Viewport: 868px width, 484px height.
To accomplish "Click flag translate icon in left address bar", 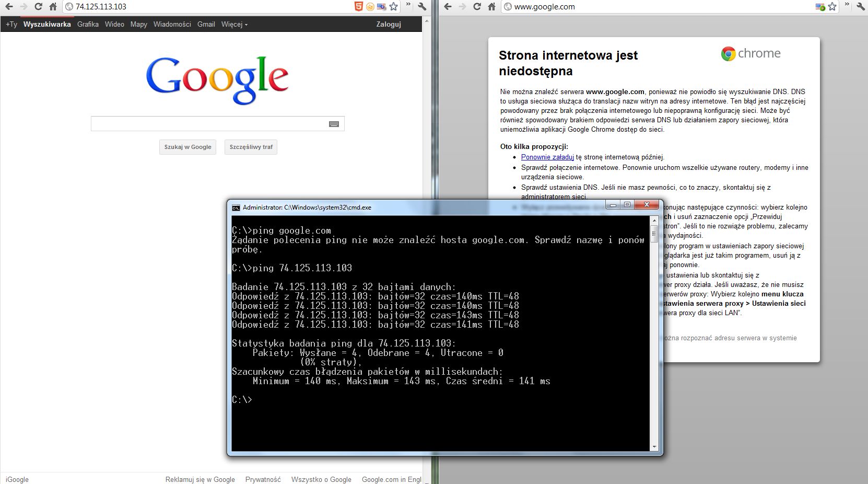I will [x=382, y=6].
